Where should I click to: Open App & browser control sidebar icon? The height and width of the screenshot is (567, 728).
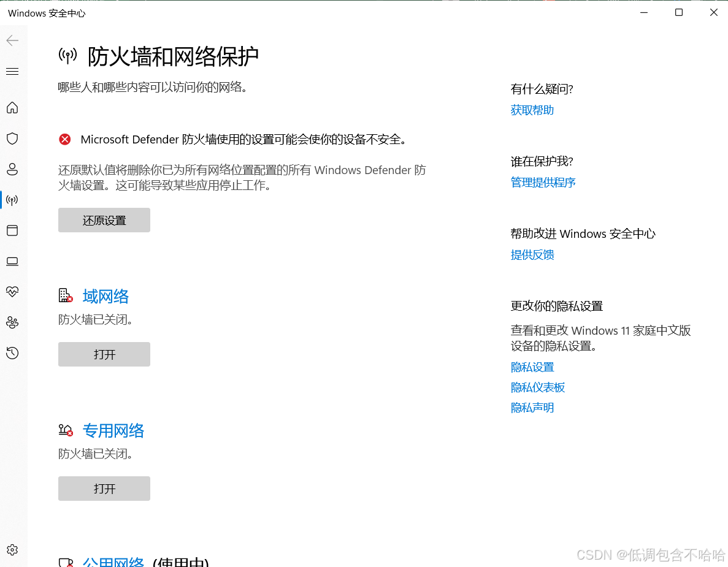click(12, 230)
